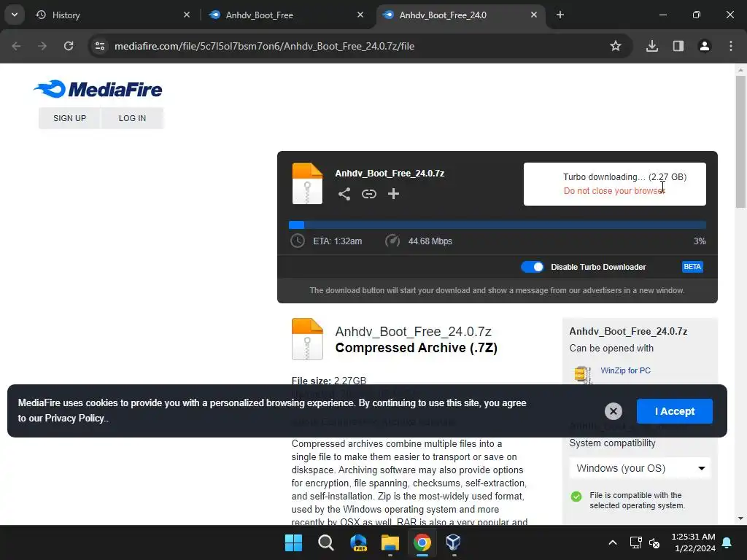Close the Anhdv_Boot_Free tab
Screen dimensions: 747x560
(x=360, y=15)
